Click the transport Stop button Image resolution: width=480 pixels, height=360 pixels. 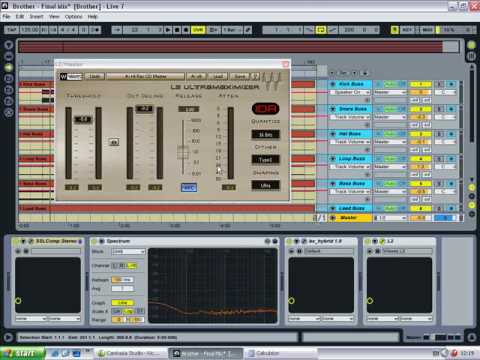click(x=177, y=30)
